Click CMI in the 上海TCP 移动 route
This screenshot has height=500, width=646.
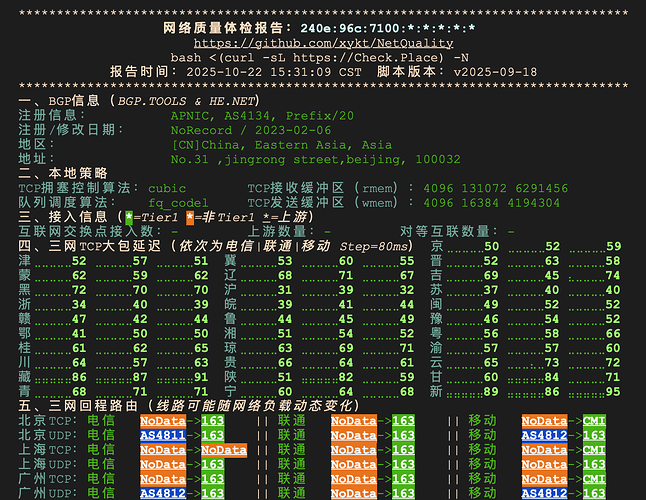point(594,450)
